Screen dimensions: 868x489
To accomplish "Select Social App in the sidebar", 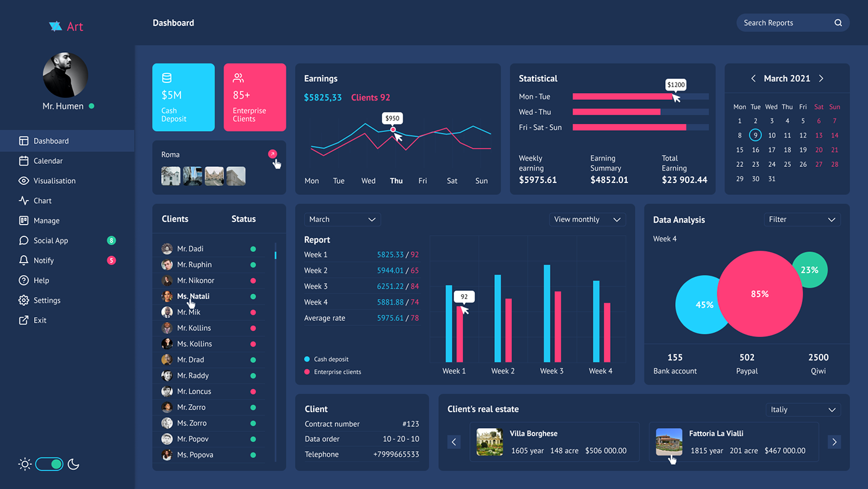I will click(50, 241).
